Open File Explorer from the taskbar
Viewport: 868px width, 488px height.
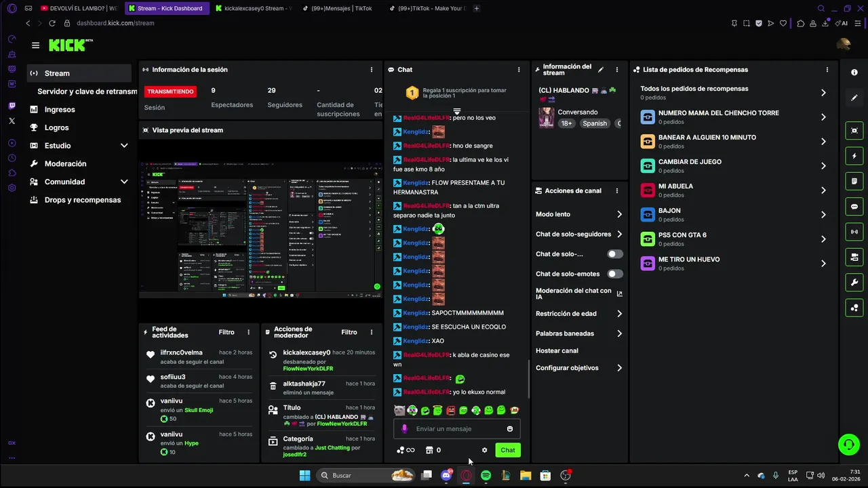click(x=526, y=476)
